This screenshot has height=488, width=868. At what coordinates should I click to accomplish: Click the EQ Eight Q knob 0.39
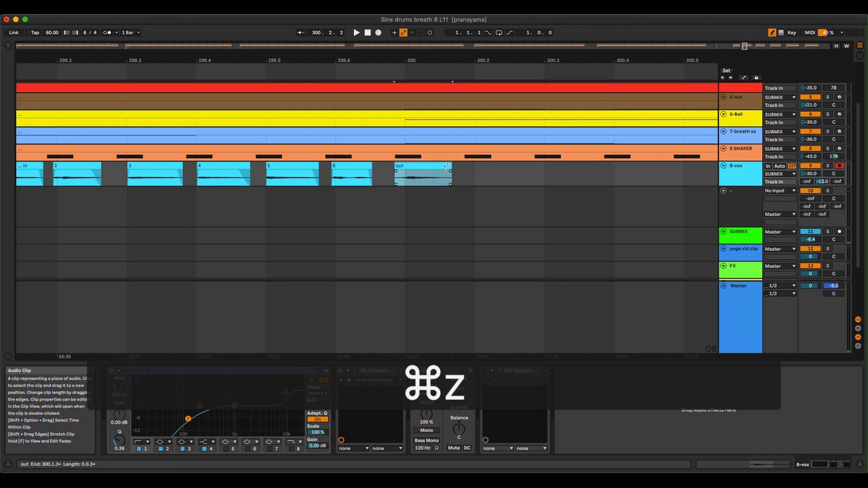point(119,440)
